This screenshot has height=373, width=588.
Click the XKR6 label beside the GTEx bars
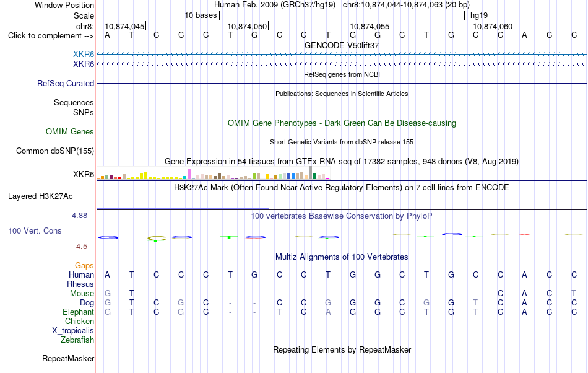tap(84, 175)
